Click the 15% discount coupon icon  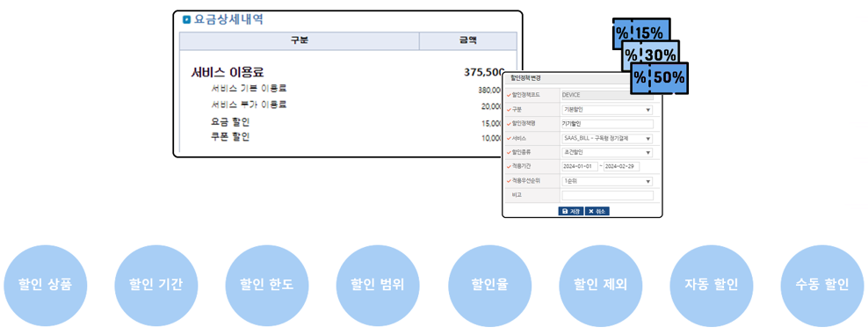(x=641, y=33)
